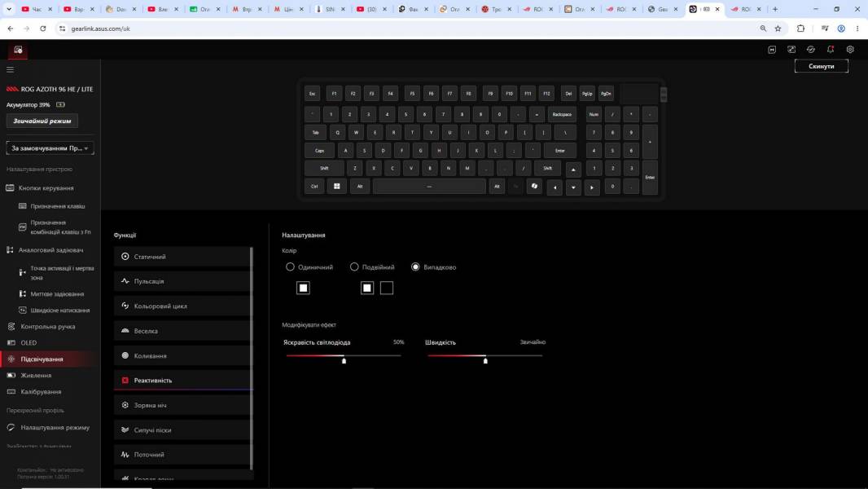Viewport: 868px width, 489px height.
Task: Click the Скинути button
Action: [821, 66]
